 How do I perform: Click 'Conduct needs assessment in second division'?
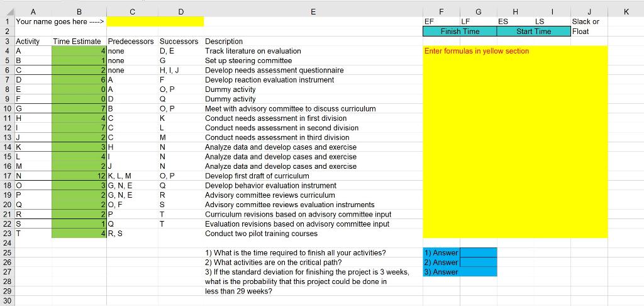[313, 128]
